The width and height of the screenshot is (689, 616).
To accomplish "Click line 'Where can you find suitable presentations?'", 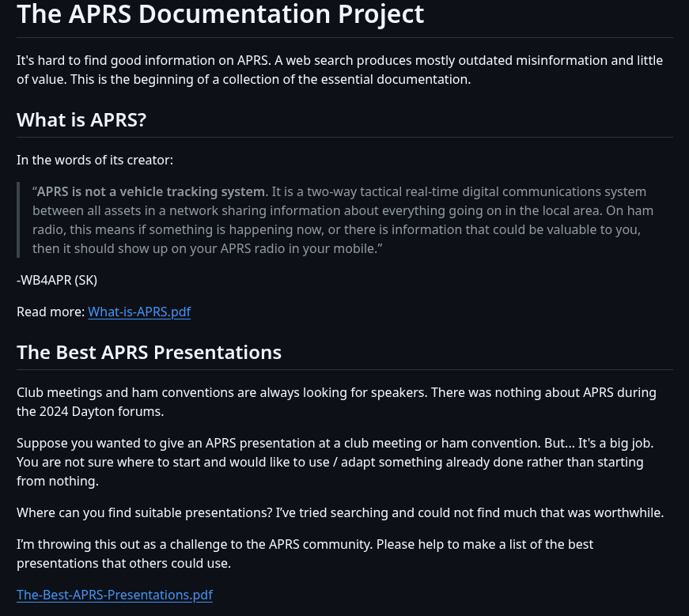I will [x=340, y=513].
